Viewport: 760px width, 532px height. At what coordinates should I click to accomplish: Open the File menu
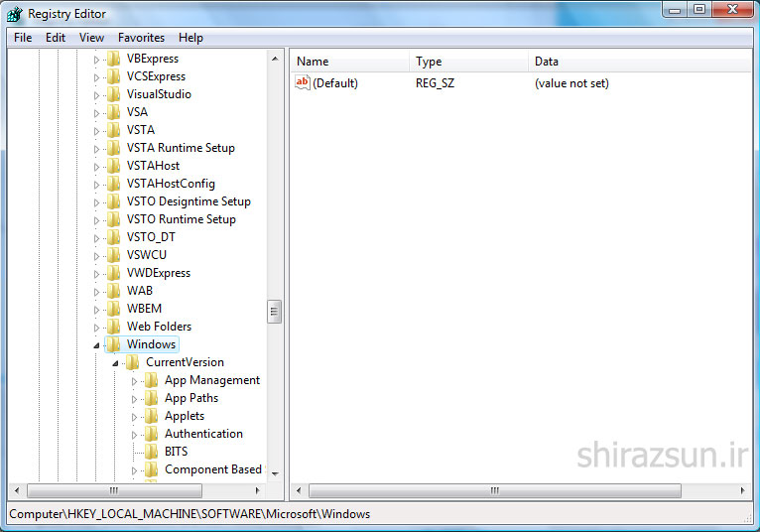click(23, 38)
